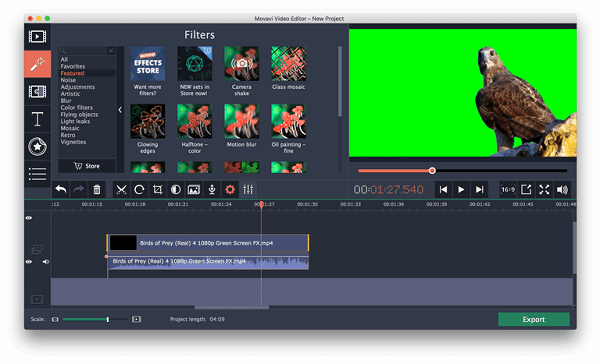Select the Crop tool
The height and width of the screenshot is (364, 600).
(157, 189)
